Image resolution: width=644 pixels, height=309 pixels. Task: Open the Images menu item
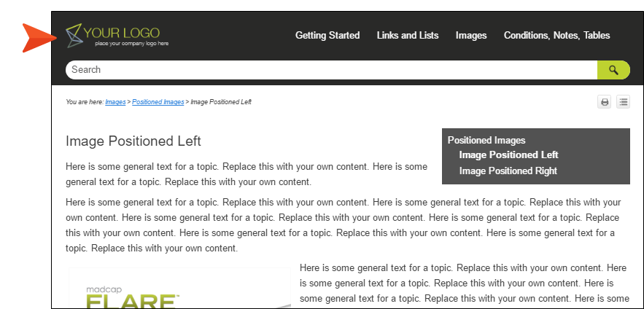pos(471,36)
